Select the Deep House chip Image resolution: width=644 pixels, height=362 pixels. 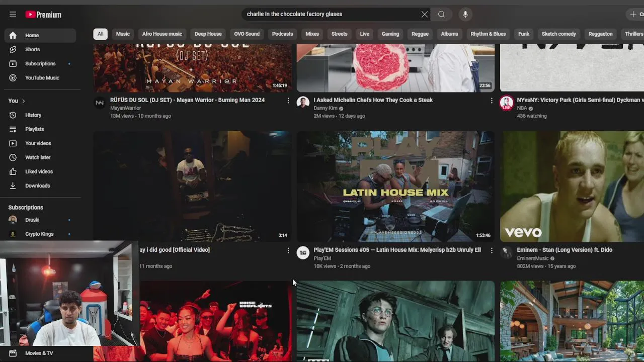208,34
